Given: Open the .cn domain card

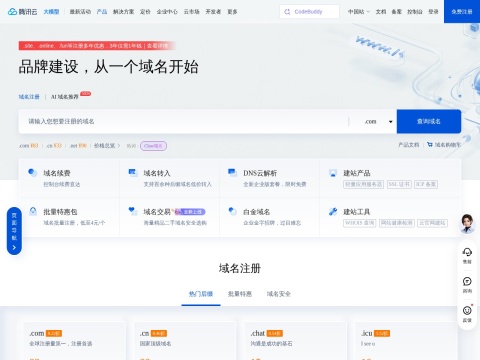Looking at the screenshot, I should point(185,341).
